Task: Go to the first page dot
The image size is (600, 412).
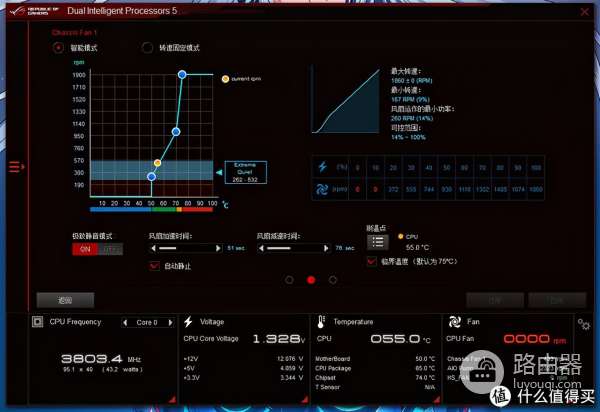Action: (289, 280)
